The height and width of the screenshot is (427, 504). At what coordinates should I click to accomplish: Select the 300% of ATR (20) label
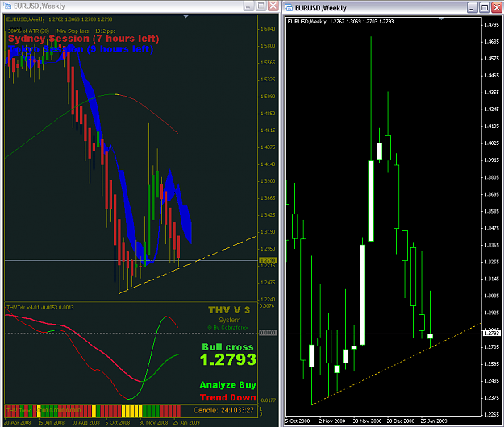pos(28,31)
